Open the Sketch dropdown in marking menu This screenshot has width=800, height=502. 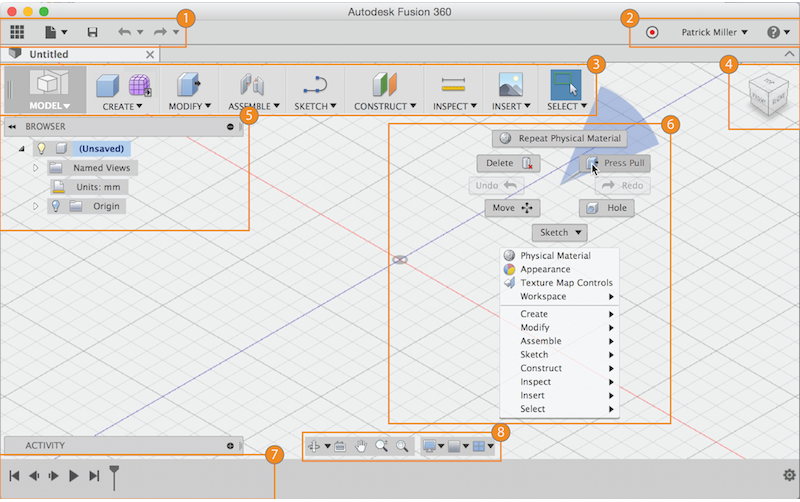(560, 232)
